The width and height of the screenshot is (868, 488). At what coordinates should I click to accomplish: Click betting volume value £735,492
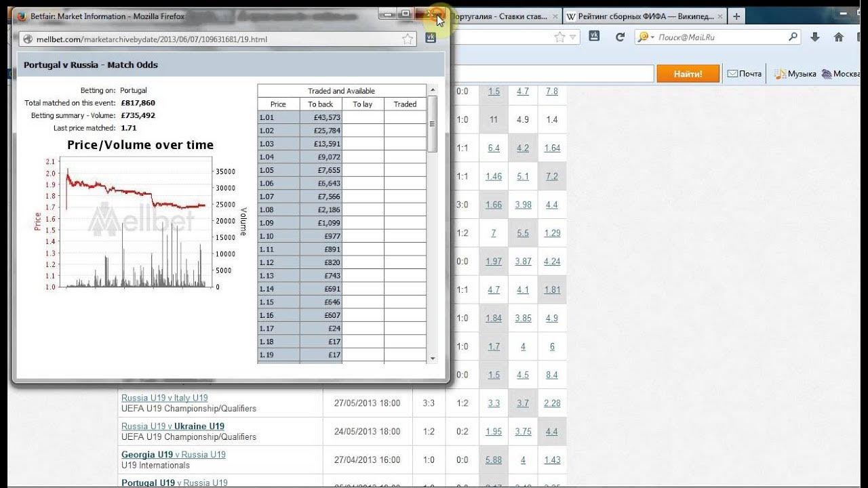(x=138, y=116)
